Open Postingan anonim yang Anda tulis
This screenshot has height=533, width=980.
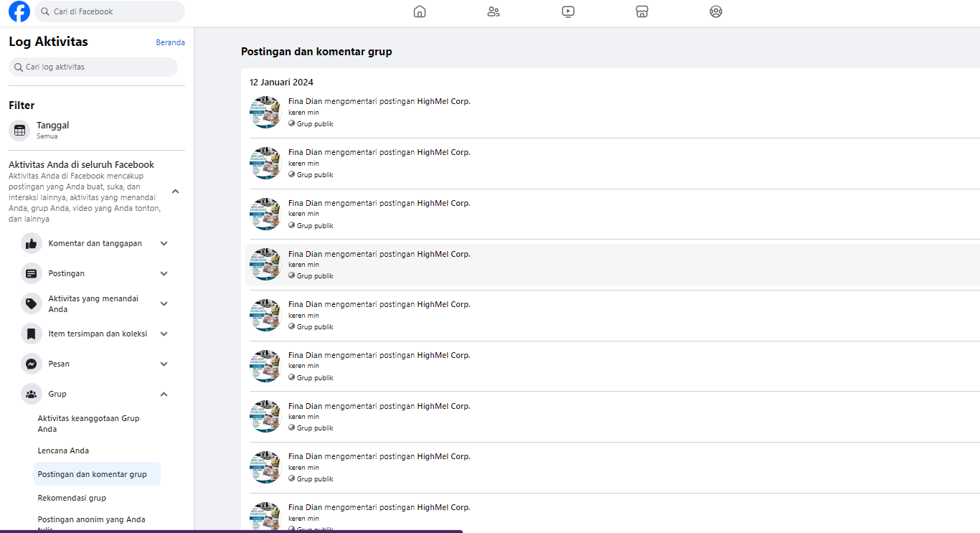pos(98,524)
